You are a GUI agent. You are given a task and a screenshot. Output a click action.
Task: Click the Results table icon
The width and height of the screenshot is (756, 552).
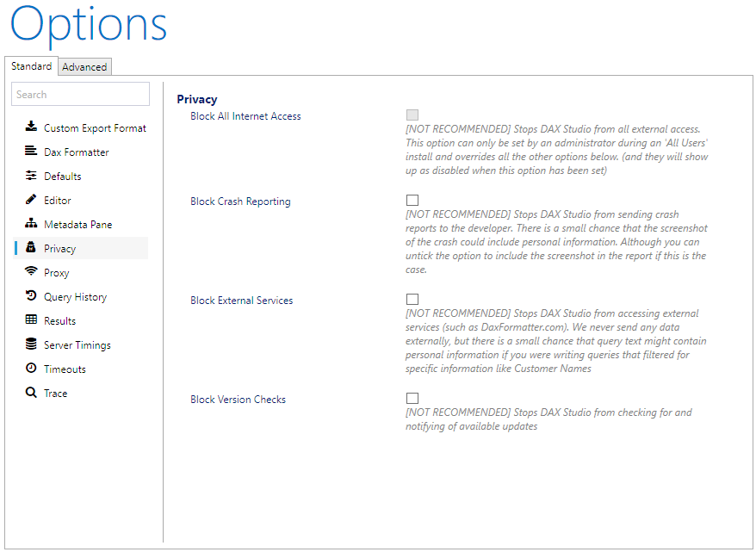(x=31, y=319)
